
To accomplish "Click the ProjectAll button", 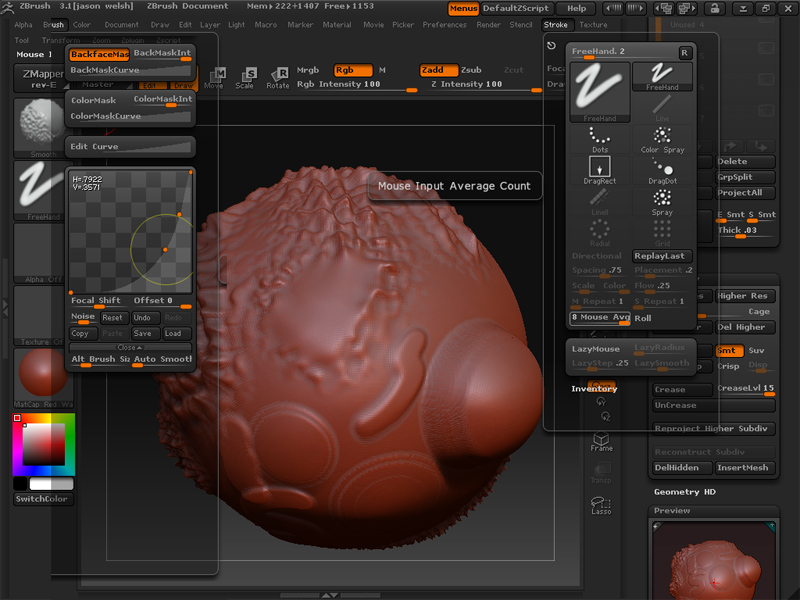I will (x=745, y=193).
